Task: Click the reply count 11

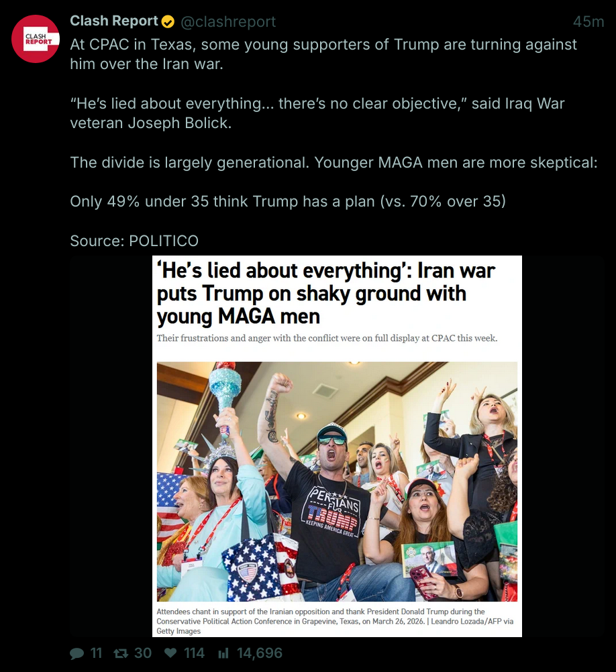Action: tap(96, 653)
